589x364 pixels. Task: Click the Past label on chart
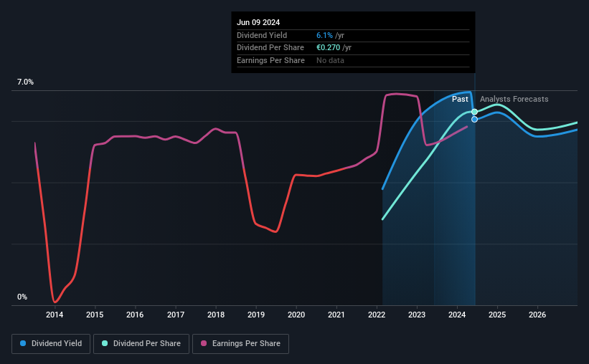click(460, 99)
